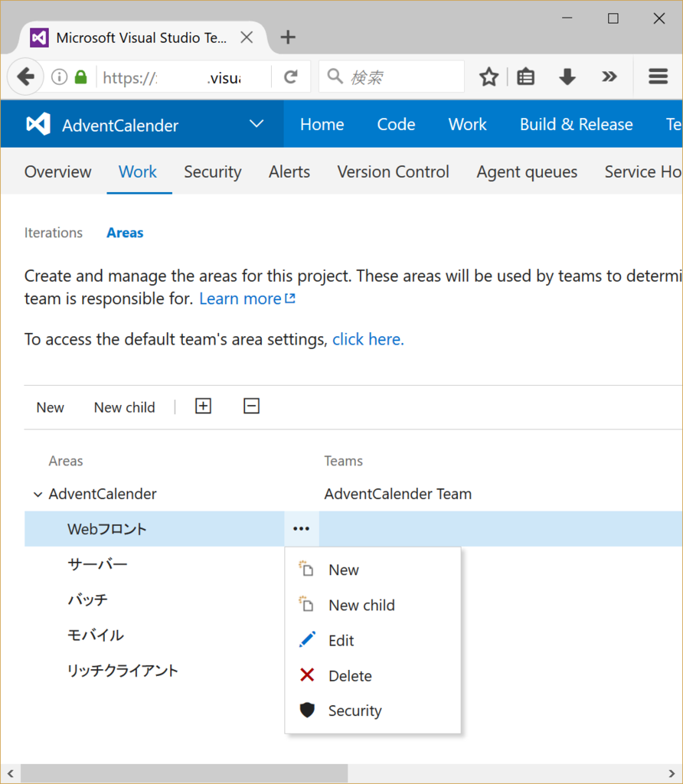
Task: Click the horizontal scrollbar thumb
Action: [x=184, y=773]
